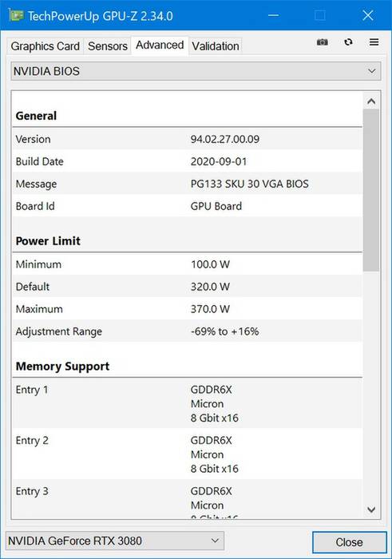Image resolution: width=392 pixels, height=559 pixels.
Task: Select the Build Date row
Action: click(187, 161)
